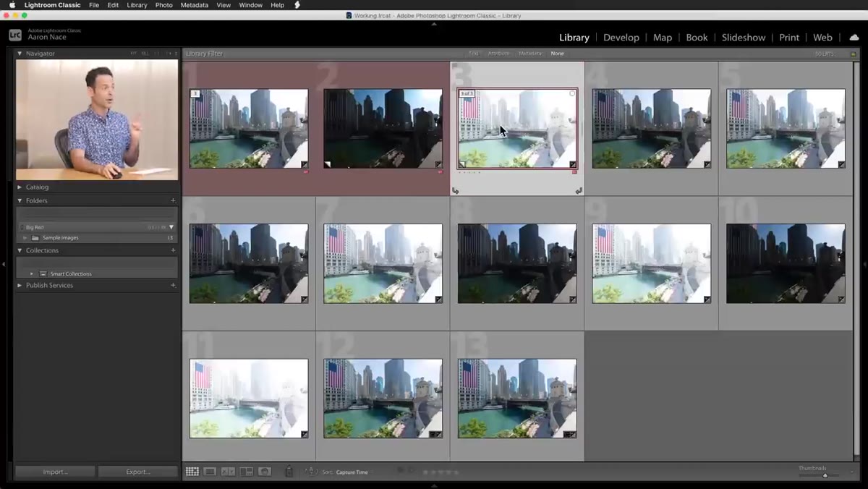The width and height of the screenshot is (868, 489).
Task: Select photo 11 overexposed thumbnail
Action: (249, 398)
